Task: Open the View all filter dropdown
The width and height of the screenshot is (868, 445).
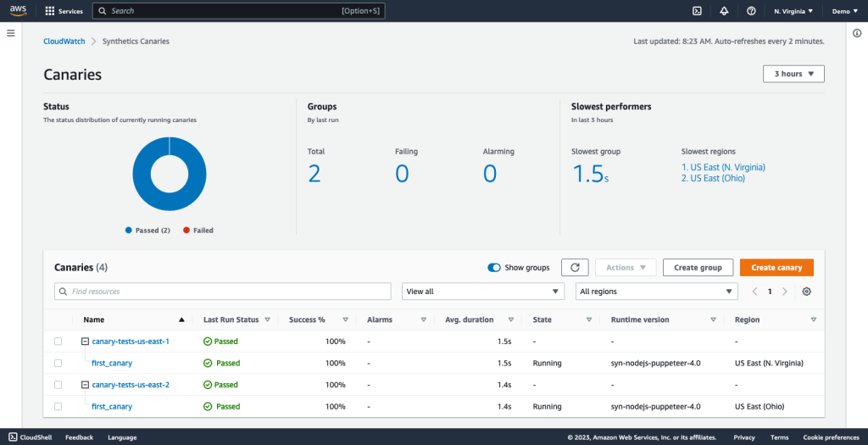Action: click(482, 292)
